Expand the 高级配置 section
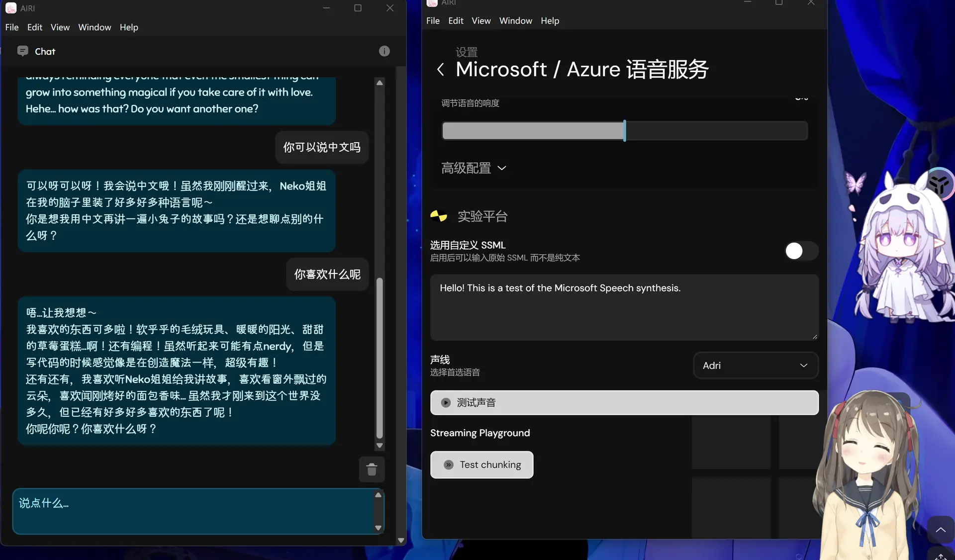The width and height of the screenshot is (955, 560). click(474, 168)
